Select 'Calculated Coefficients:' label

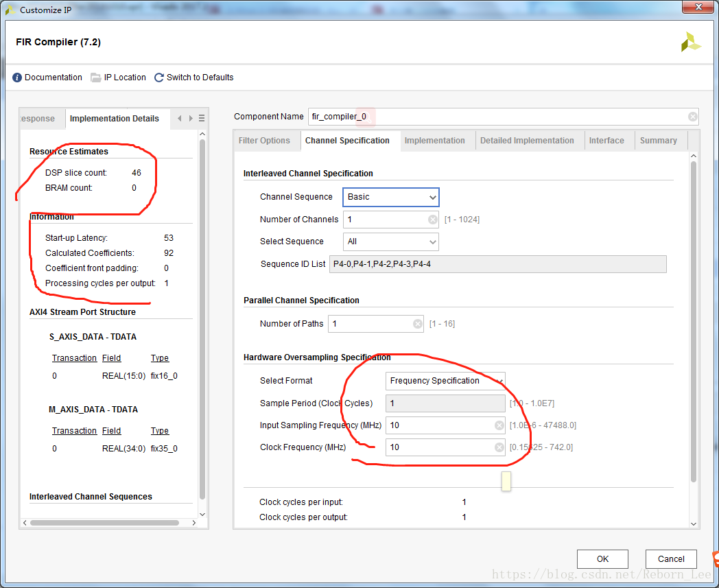[90, 253]
